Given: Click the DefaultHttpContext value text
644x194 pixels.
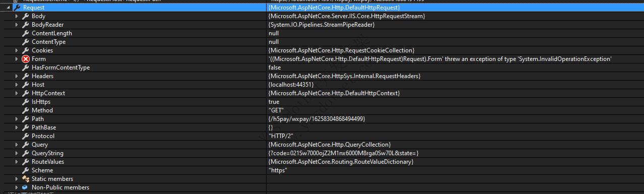Looking at the screenshot, I should [335, 93].
